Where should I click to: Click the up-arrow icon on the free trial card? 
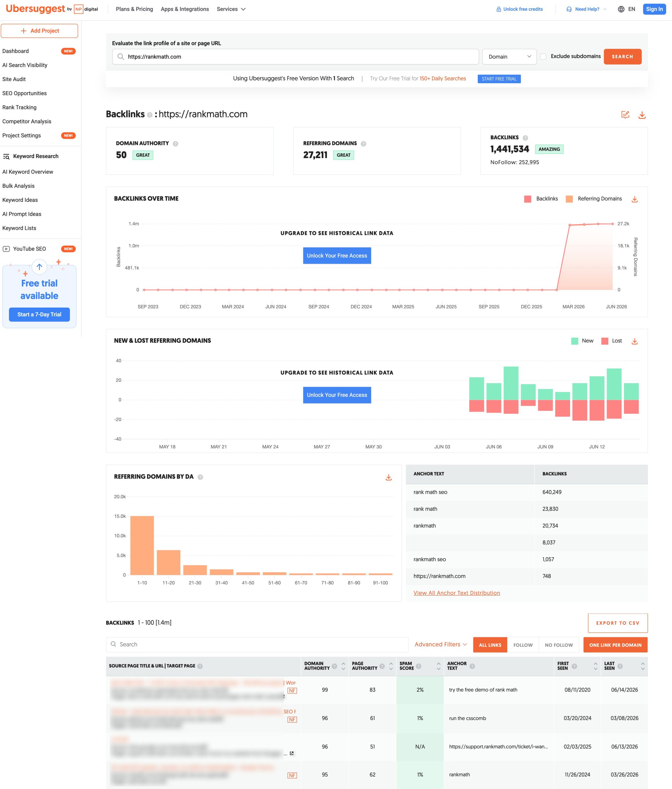[x=39, y=267]
